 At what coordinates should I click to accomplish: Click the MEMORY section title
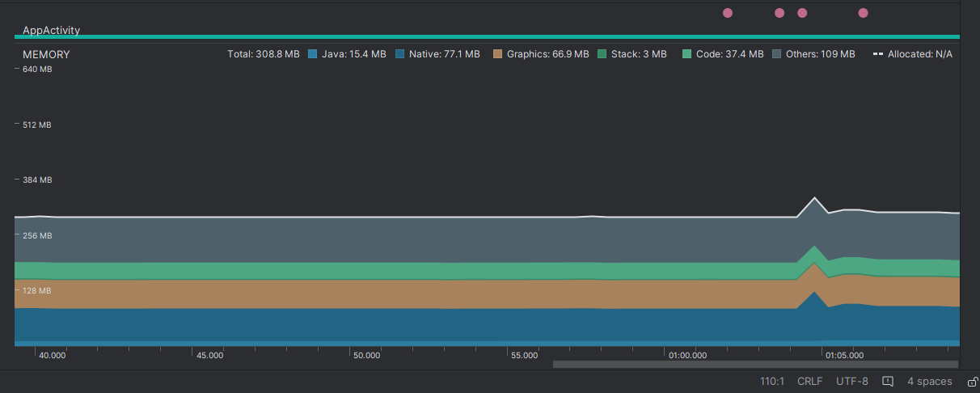pos(46,54)
